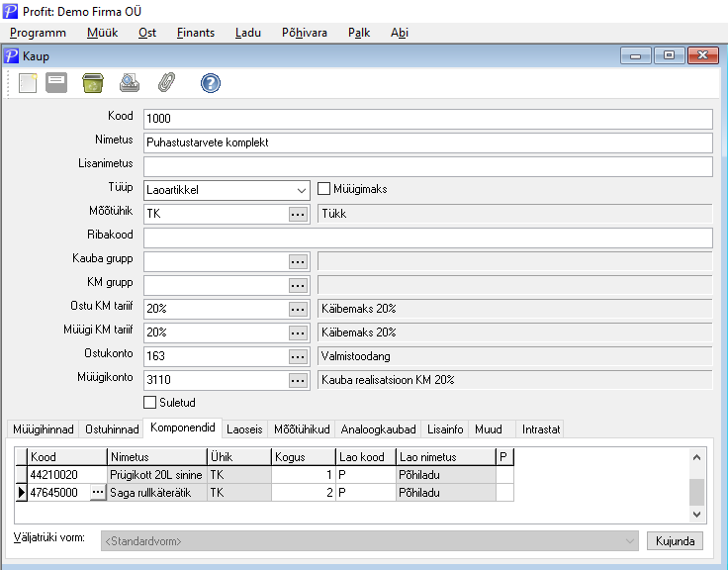Click the Kogus column header
The image size is (728, 570).
click(x=304, y=457)
